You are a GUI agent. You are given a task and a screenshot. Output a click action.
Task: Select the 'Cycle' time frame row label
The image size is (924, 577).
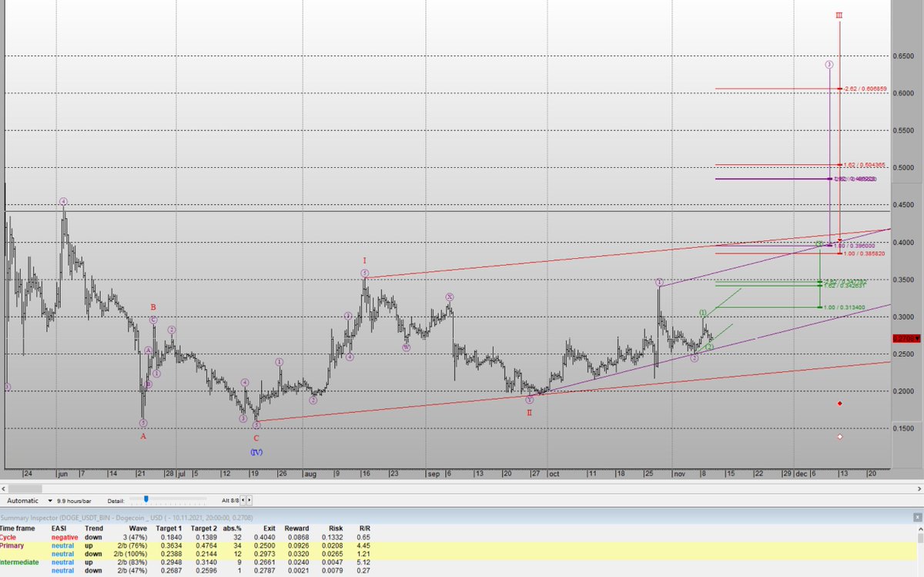(x=8, y=537)
